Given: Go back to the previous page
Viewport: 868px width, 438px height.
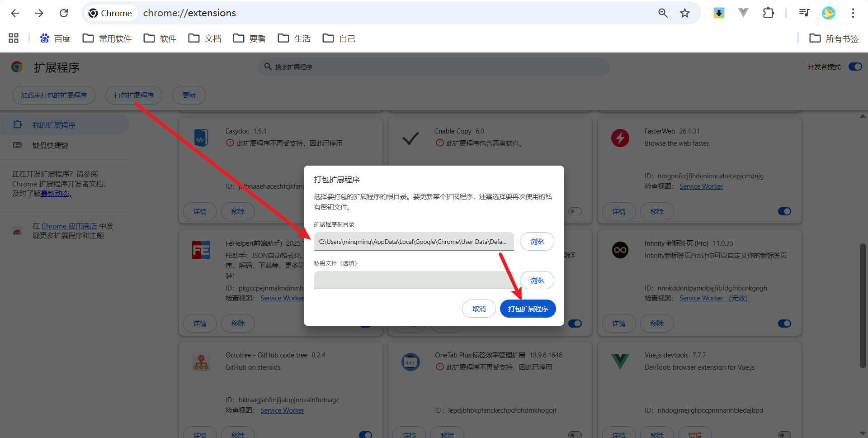Looking at the screenshot, I should tap(15, 13).
